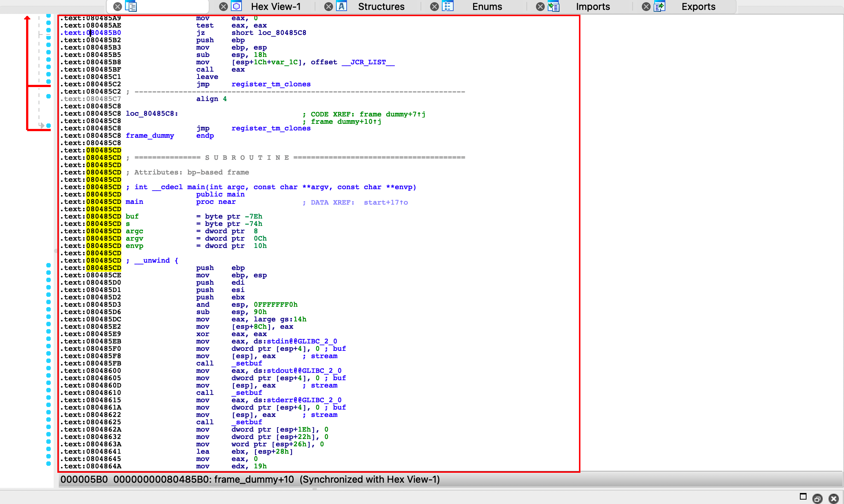Click the square window icon at bottom right
Image resolution: width=844 pixels, height=504 pixels.
803,497
